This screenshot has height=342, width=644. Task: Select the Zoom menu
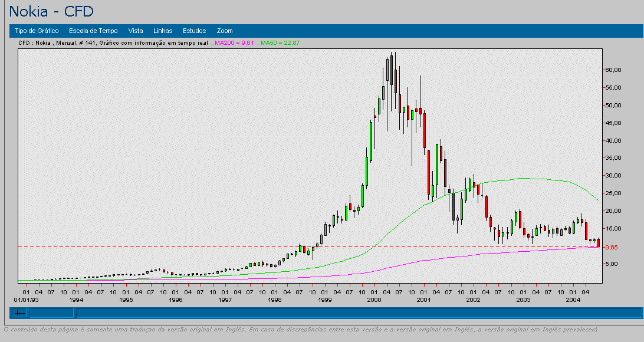(x=225, y=31)
